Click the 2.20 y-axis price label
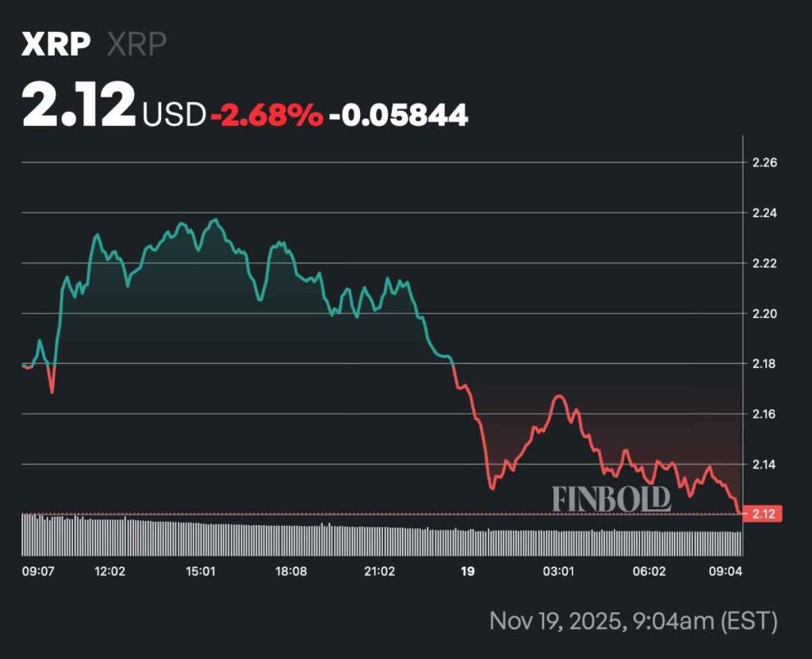The image size is (812, 659). (764, 314)
